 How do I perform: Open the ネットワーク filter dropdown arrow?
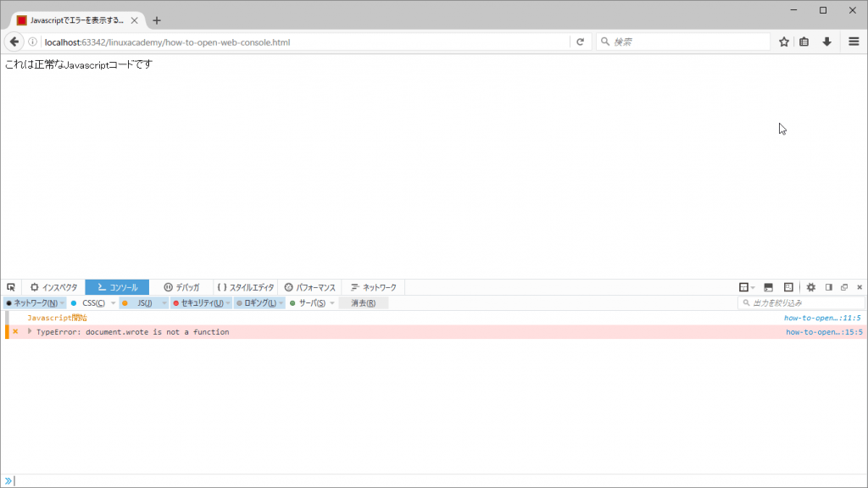click(x=61, y=302)
